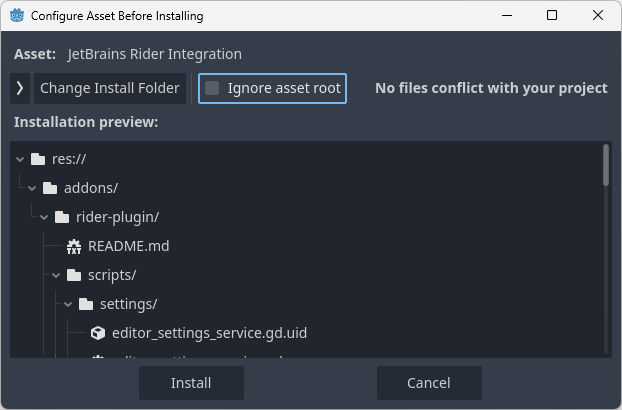The width and height of the screenshot is (622, 410).
Task: Maximize the Configure Asset window
Action: (552, 15)
